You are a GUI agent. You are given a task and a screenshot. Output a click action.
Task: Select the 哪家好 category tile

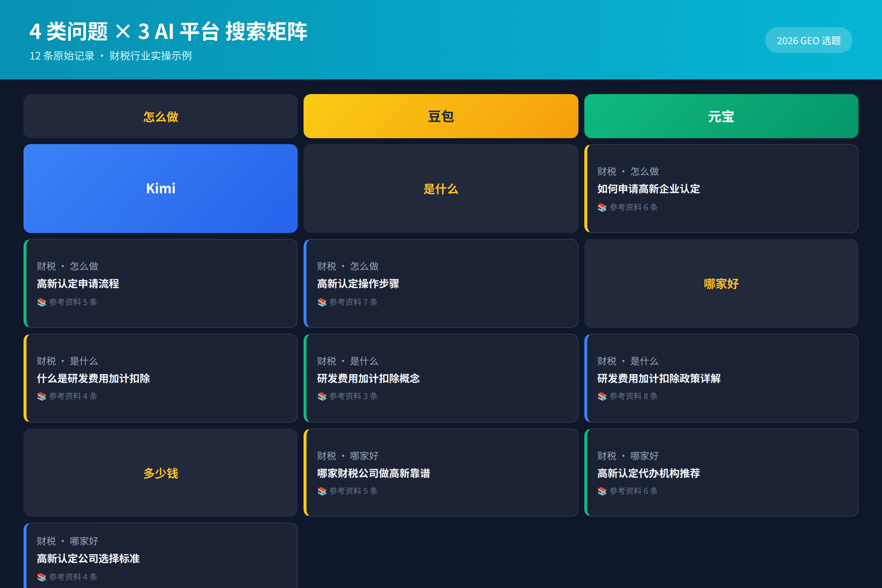(721, 283)
